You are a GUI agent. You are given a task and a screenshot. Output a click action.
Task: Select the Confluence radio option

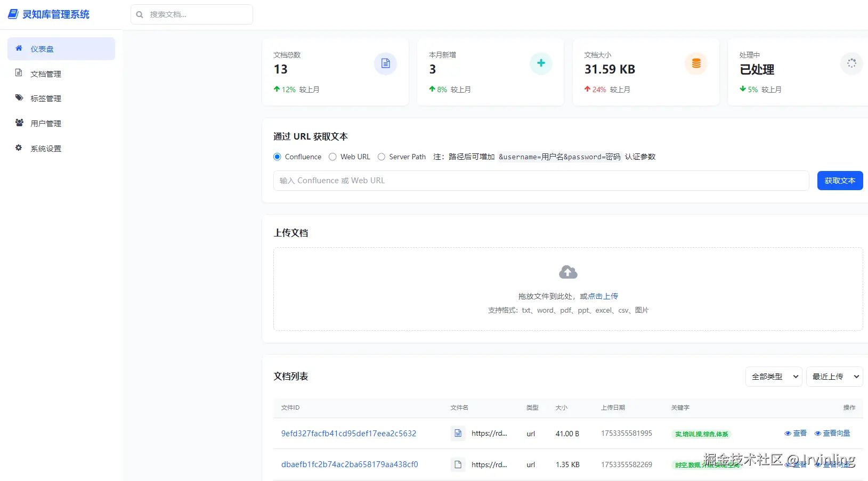point(277,157)
